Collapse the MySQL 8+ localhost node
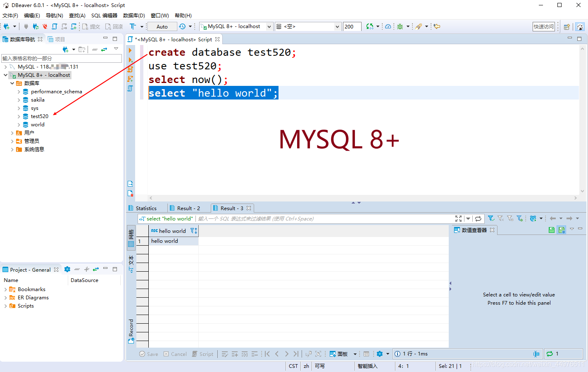This screenshot has height=372, width=588. click(x=5, y=75)
